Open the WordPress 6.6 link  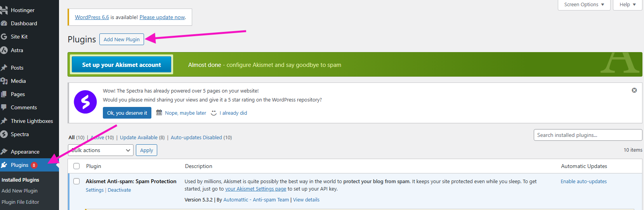point(92,17)
